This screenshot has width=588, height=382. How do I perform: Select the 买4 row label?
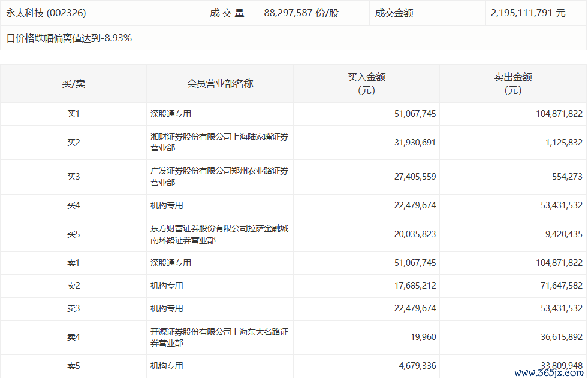pyautogui.click(x=74, y=205)
